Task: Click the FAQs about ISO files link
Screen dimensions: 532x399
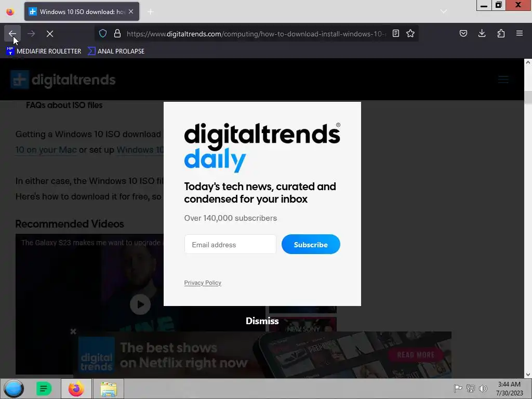Action: coord(64,105)
